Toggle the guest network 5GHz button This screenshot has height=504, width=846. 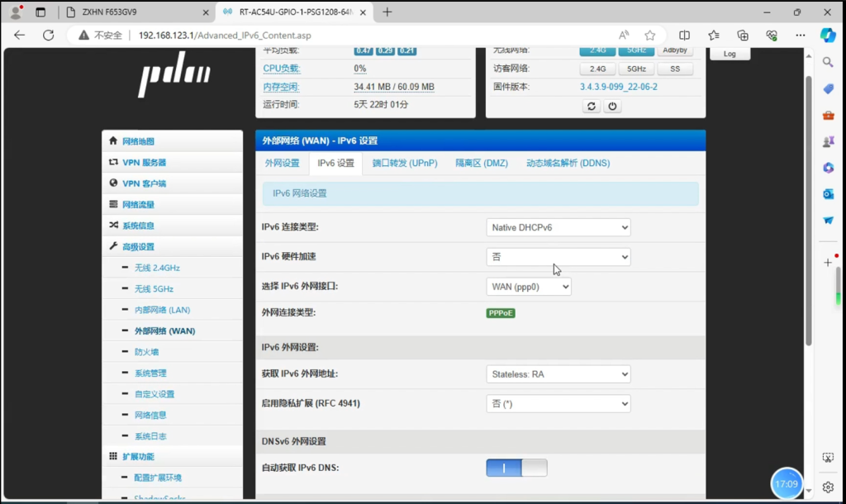click(x=636, y=69)
